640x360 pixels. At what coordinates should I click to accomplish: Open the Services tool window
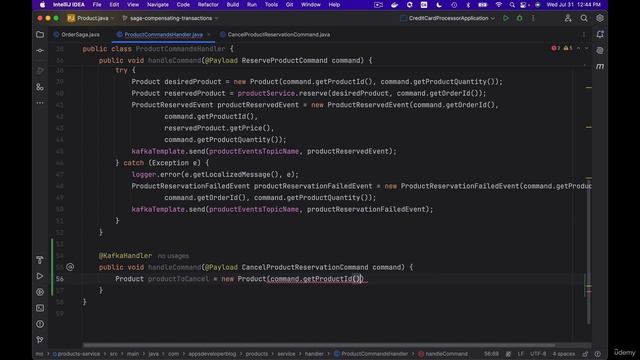[40, 292]
